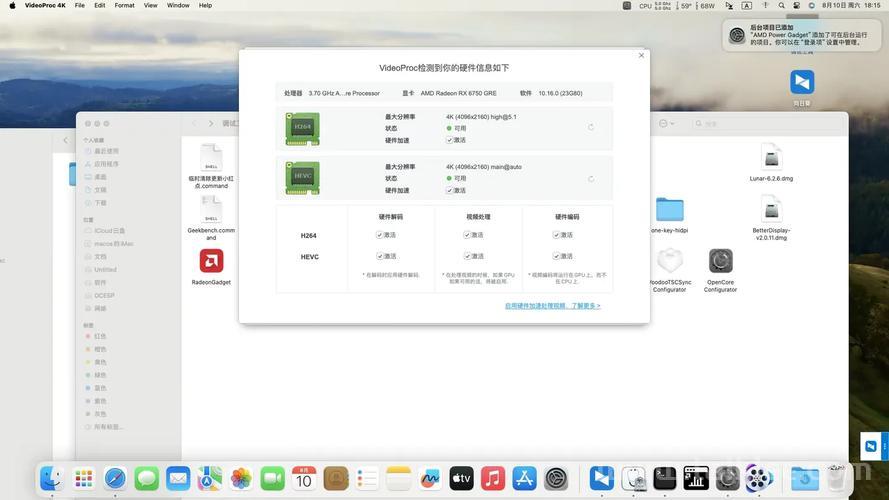Open the RadeonGadget app in Finder window
The height and width of the screenshot is (500, 889).
(211, 261)
